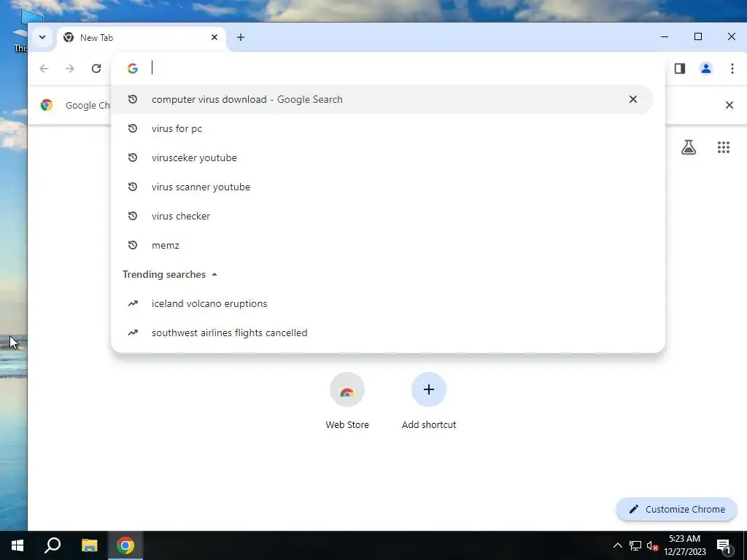This screenshot has width=747, height=560.
Task: Open the Web Store shortcut
Action: (x=347, y=402)
